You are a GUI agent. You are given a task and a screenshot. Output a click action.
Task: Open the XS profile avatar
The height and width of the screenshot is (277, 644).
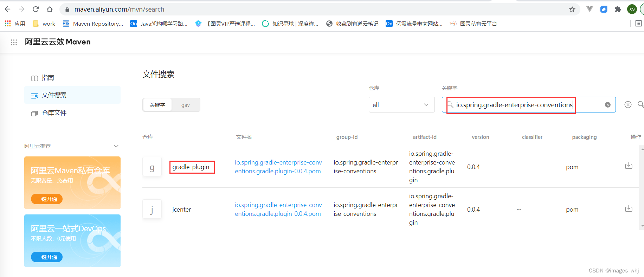pos(632,9)
